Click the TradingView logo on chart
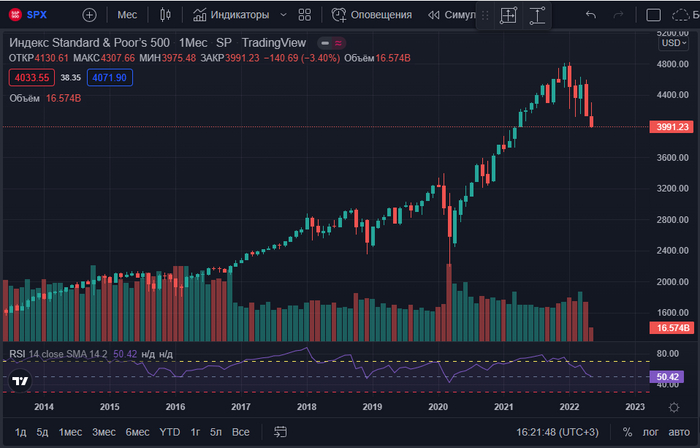 tap(19, 381)
